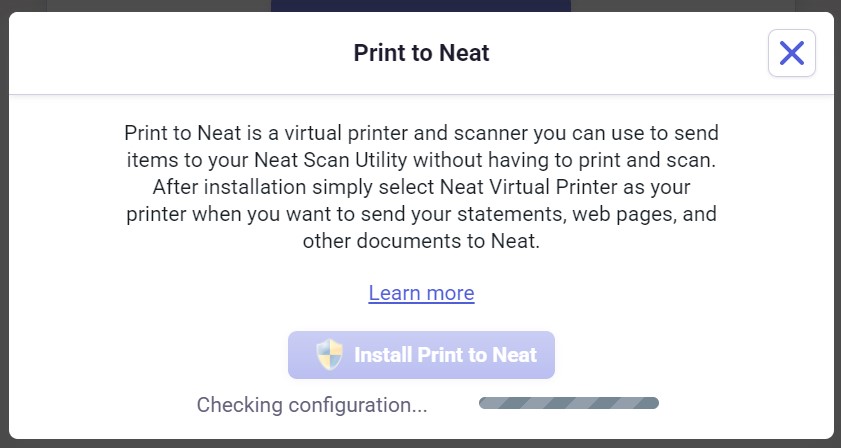Image resolution: width=841 pixels, height=448 pixels.
Task: Click blank dialog area left of Learn more
Action: coord(200,293)
